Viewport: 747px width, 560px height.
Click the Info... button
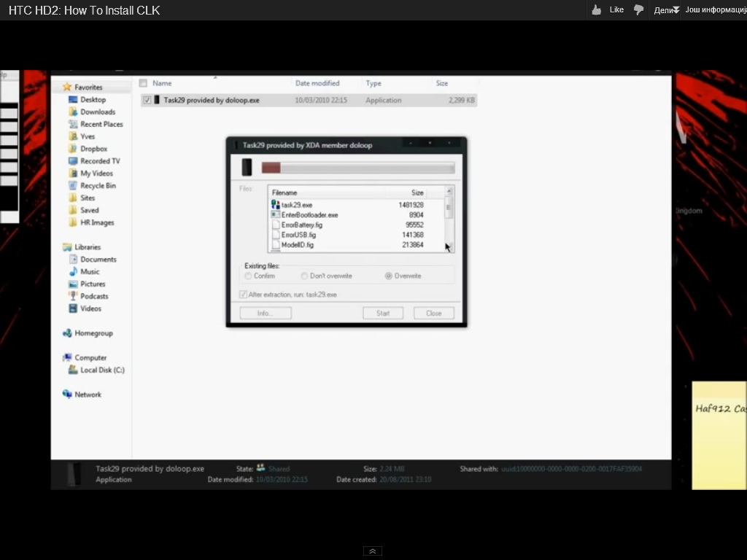tap(266, 314)
